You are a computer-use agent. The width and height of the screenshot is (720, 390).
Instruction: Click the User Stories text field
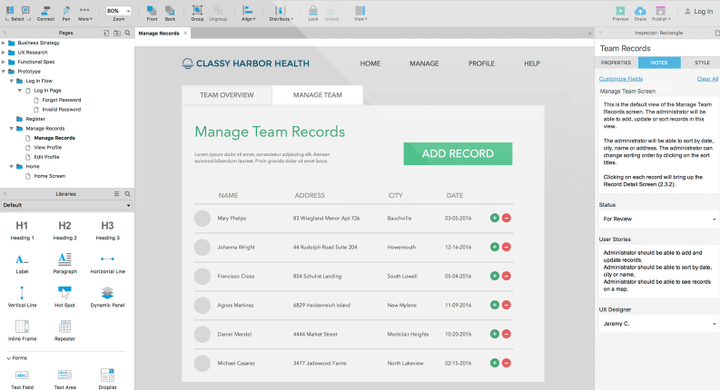tap(658, 271)
